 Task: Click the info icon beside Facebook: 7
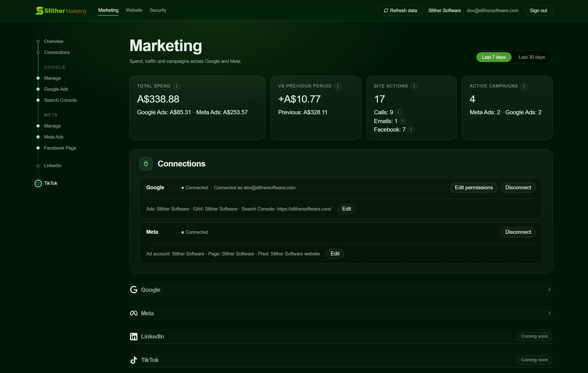(411, 129)
